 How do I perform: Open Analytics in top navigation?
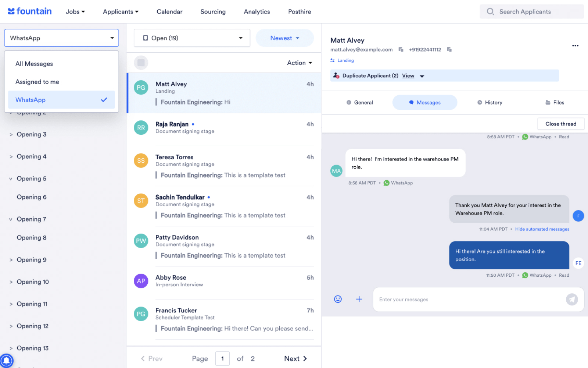tap(257, 12)
